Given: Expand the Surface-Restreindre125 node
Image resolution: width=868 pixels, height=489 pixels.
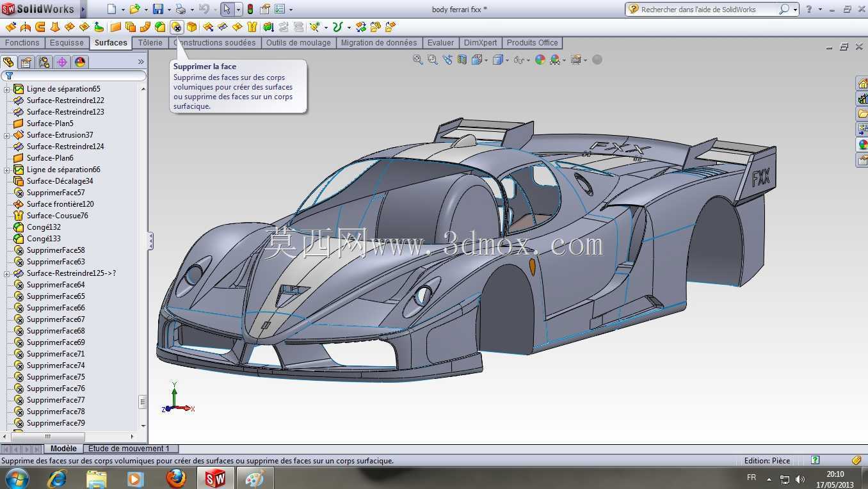Looking at the screenshot, I should coord(7,274).
